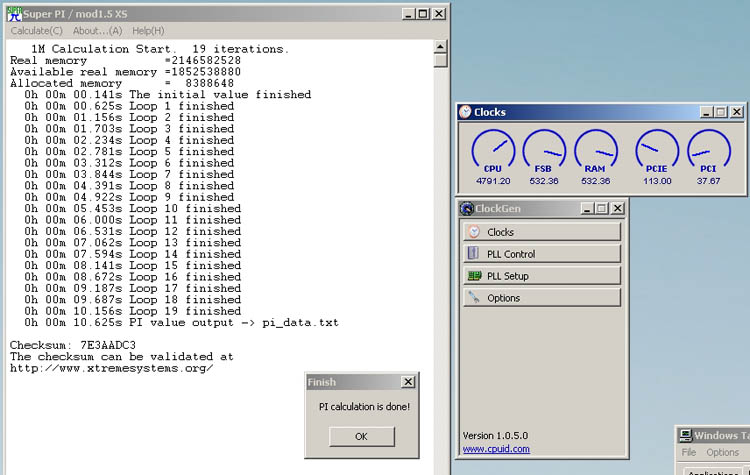Click the 'PI value output -> pi_data.txt' line
Screen dimensions: 750x475
181,322
